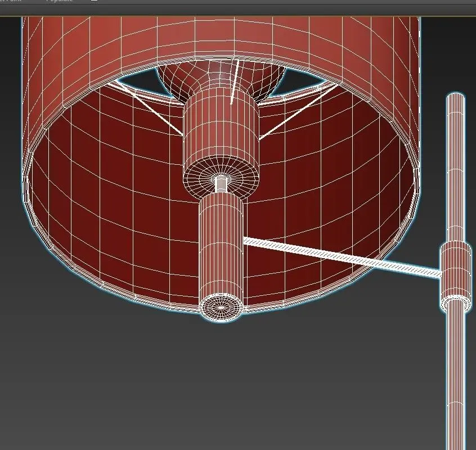This screenshot has height=450, width=476.
Task: Select the thin diagonal connecting arm rod
Action: pyautogui.click(x=342, y=257)
